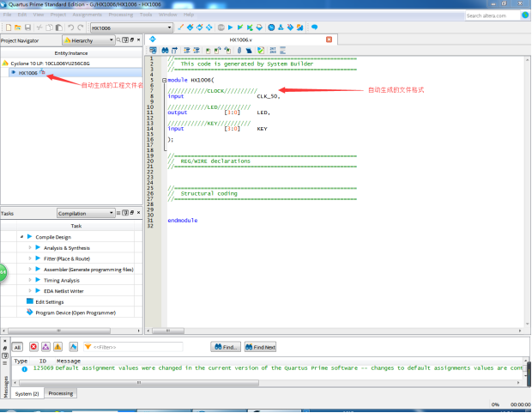Create a new file from toolbar
532x413 pixels.
pyautogui.click(x=9, y=27)
